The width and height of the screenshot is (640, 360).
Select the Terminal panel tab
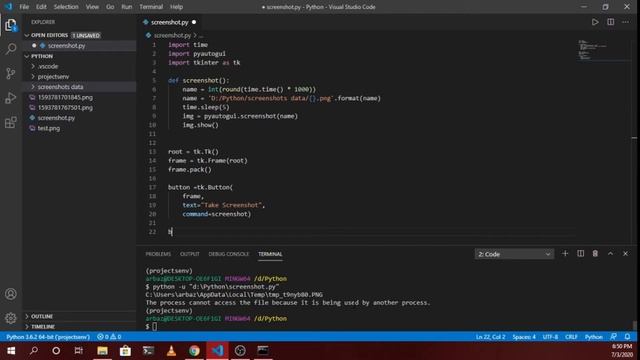pos(270,254)
